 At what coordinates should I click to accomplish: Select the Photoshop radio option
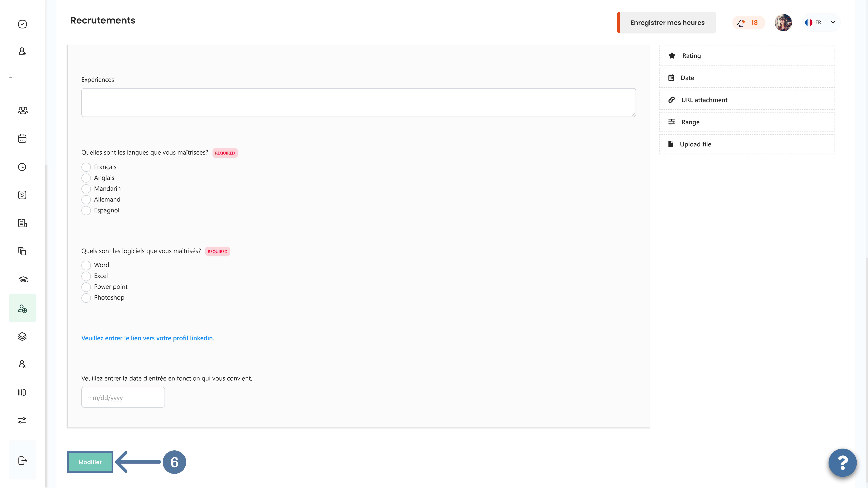tap(86, 298)
